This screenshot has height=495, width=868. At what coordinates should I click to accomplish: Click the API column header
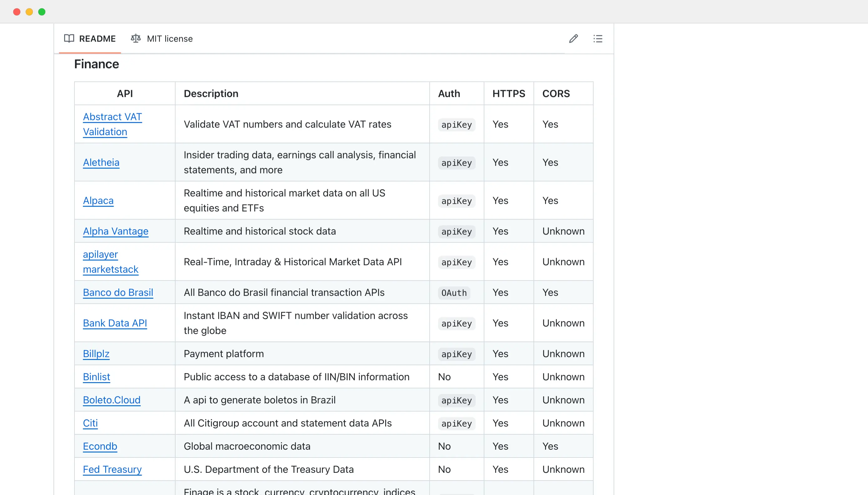click(x=125, y=93)
